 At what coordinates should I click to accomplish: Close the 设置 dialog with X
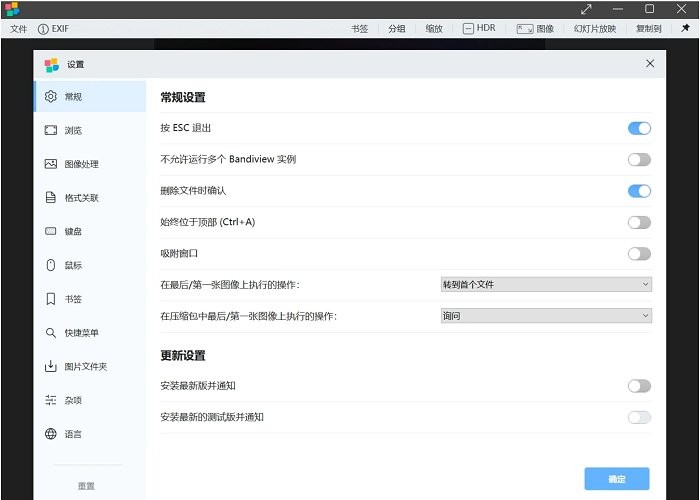(650, 63)
